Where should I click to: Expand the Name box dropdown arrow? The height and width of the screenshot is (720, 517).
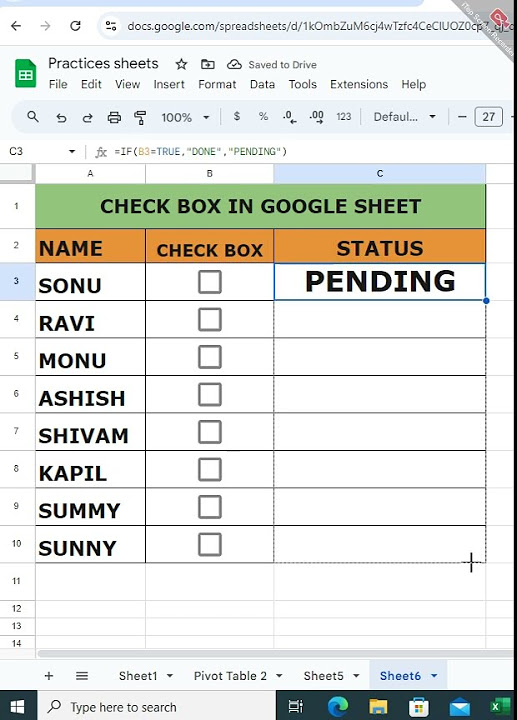click(x=72, y=152)
